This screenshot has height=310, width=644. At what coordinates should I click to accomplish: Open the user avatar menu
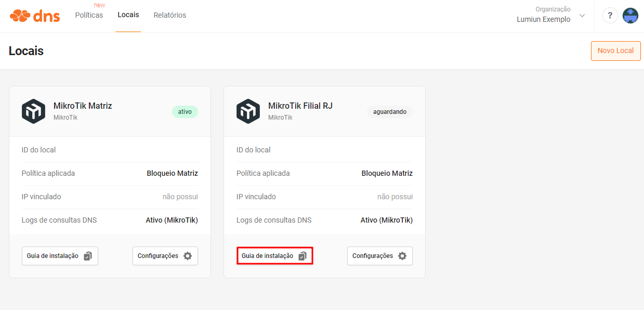pyautogui.click(x=630, y=16)
